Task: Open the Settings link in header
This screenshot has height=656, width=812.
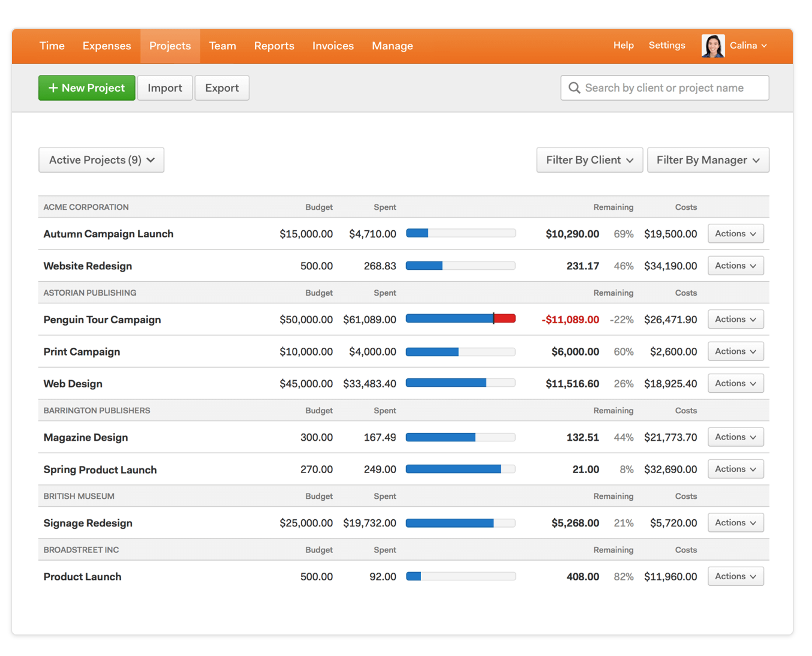Action: 666,46
